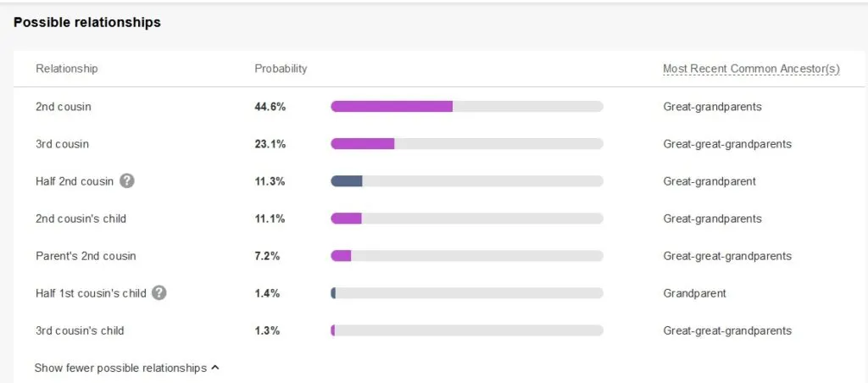Select the Probability column header
Screen dimensions: 868x383
pos(281,69)
